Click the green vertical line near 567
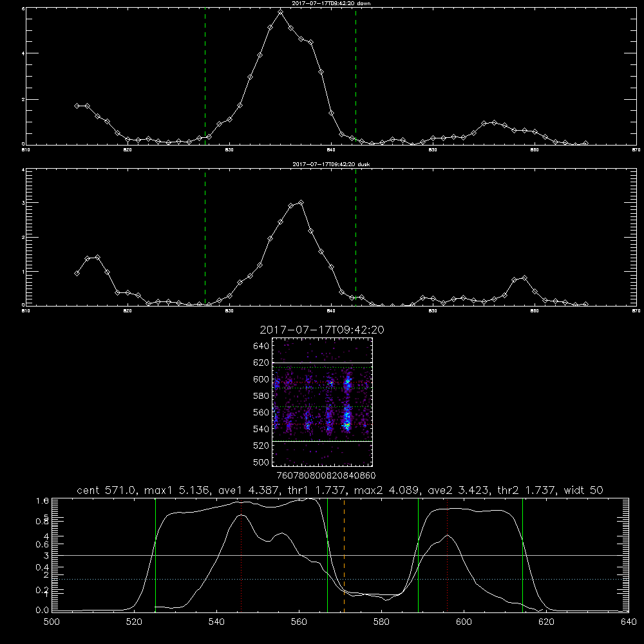The width and height of the screenshot is (644, 644). coord(327,555)
